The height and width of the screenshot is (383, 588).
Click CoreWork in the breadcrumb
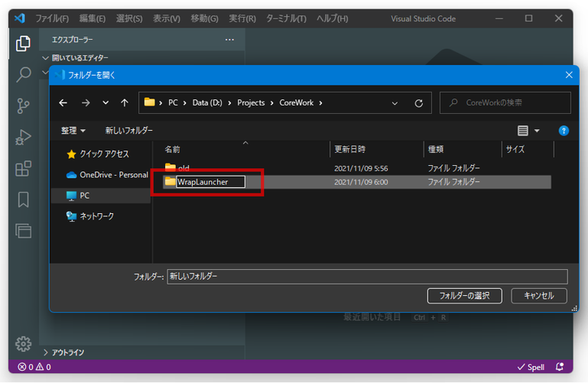[x=296, y=102]
